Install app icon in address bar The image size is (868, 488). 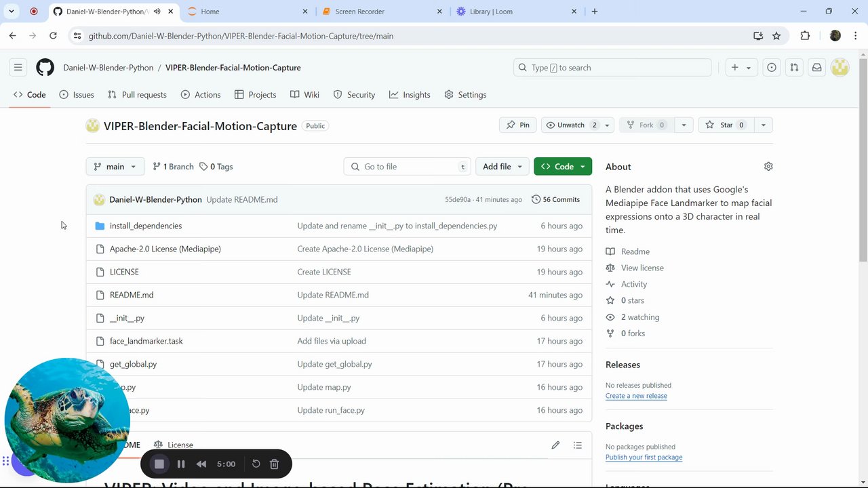[x=758, y=36]
